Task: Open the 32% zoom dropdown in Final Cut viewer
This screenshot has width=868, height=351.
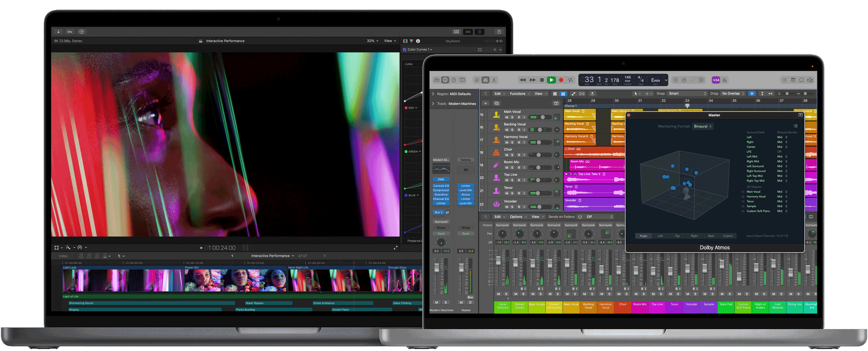Action: pyautogui.click(x=372, y=41)
